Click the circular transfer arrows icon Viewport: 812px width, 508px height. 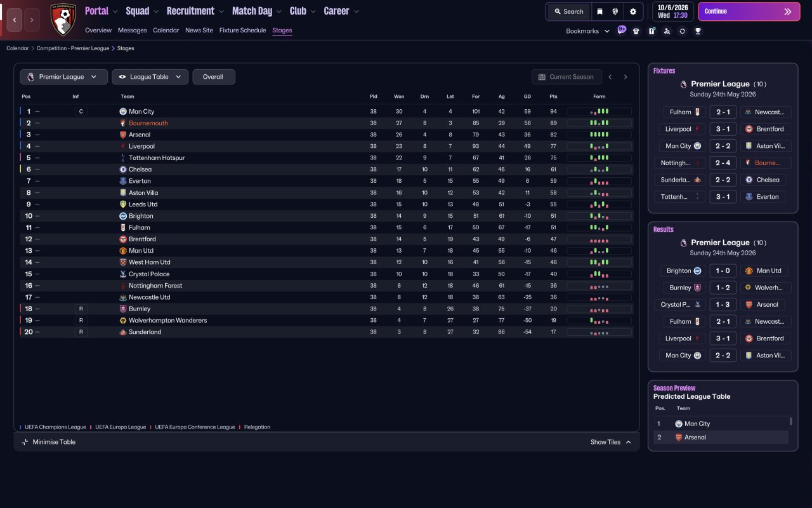682,31
